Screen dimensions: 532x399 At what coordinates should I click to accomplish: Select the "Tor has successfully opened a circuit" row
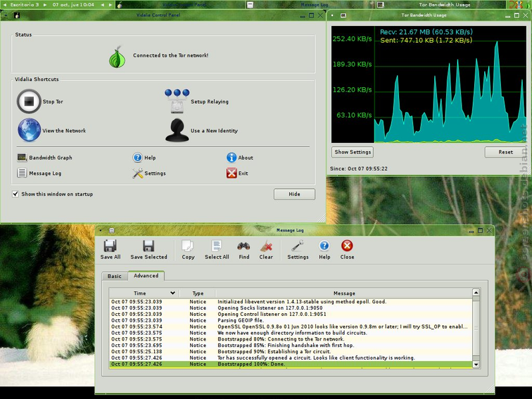(291, 358)
